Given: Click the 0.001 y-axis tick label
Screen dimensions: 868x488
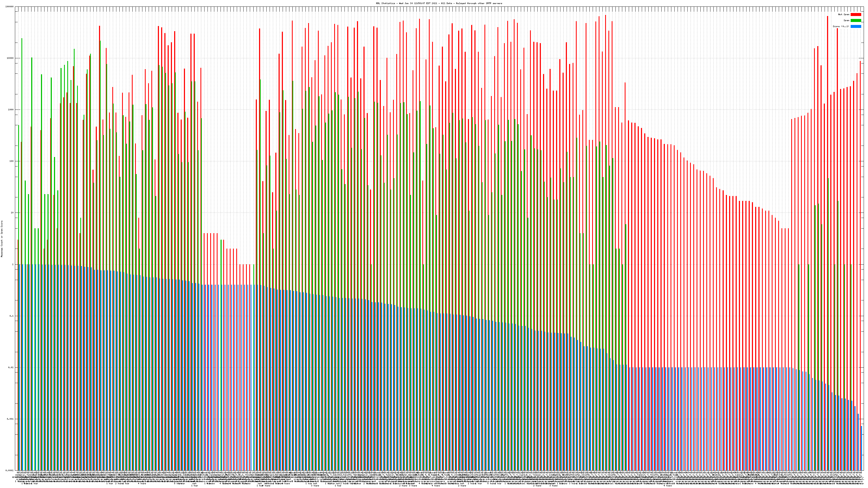Looking at the screenshot, I should click(11, 419).
